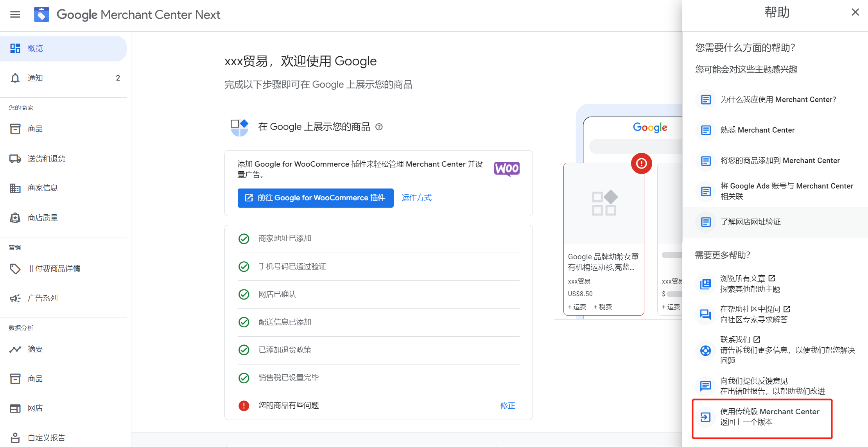868x447 pixels.
Task: Open article 为什么我应使用 Merchant Center?
Action: [775, 100]
